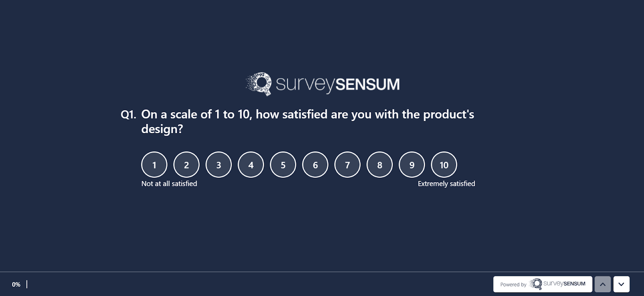Click the upward chevron navigation arrow
Screen dimensions: 644x296
click(x=603, y=284)
